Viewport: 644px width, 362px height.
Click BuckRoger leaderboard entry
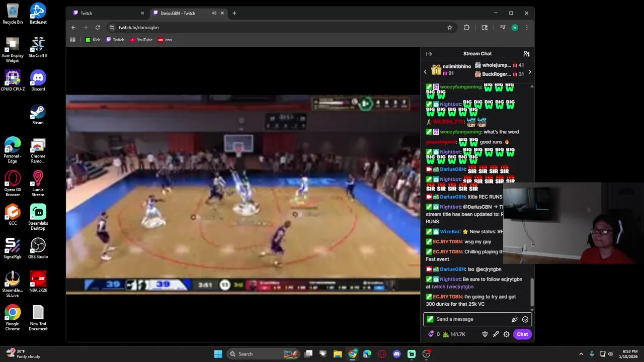(499, 74)
